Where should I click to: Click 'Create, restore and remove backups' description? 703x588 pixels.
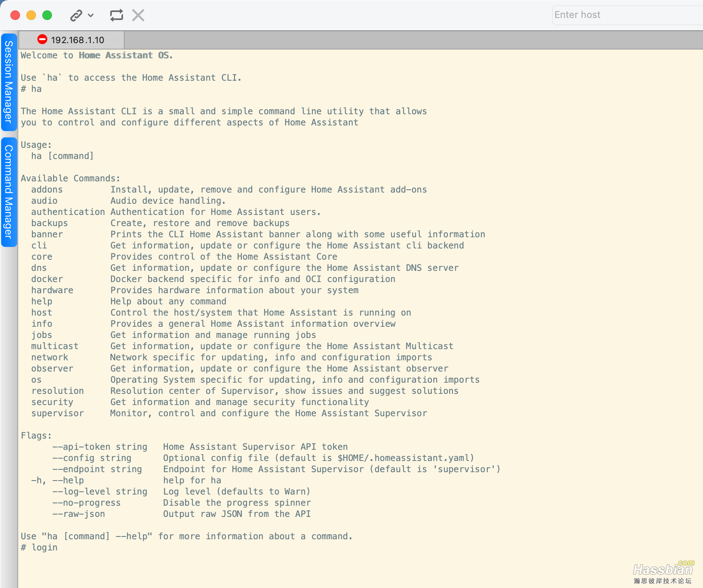tap(200, 223)
